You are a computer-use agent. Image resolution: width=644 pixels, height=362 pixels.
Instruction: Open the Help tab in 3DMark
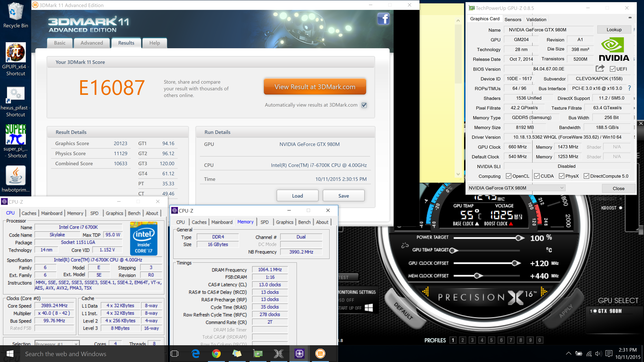pos(154,43)
